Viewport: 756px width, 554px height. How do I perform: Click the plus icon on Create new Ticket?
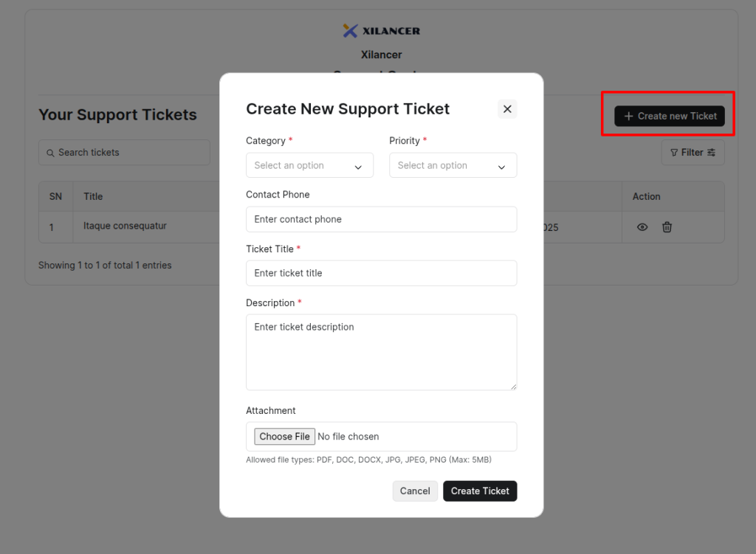[628, 117]
